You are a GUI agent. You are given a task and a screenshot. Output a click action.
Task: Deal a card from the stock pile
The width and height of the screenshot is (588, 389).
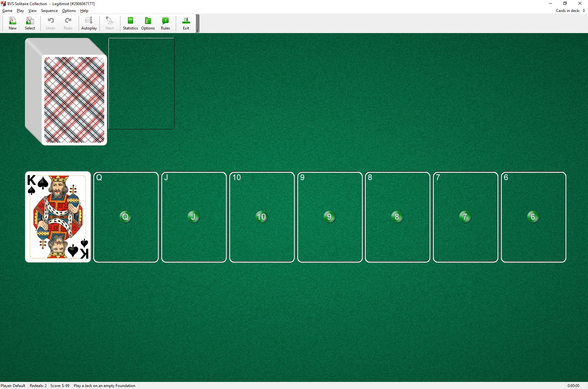[x=74, y=100]
